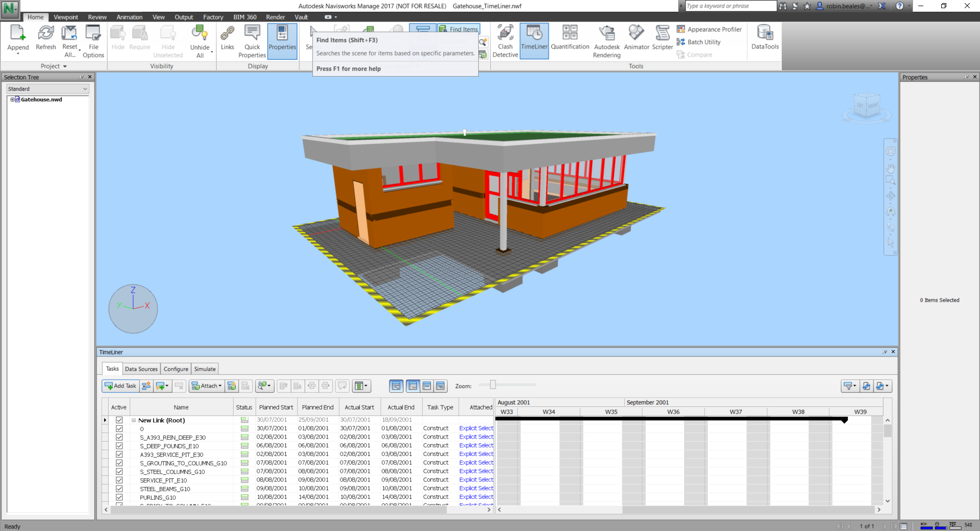Click Explicit Selection link for SERVICE_PIT_E10
The image size is (980, 531).
pyautogui.click(x=476, y=480)
